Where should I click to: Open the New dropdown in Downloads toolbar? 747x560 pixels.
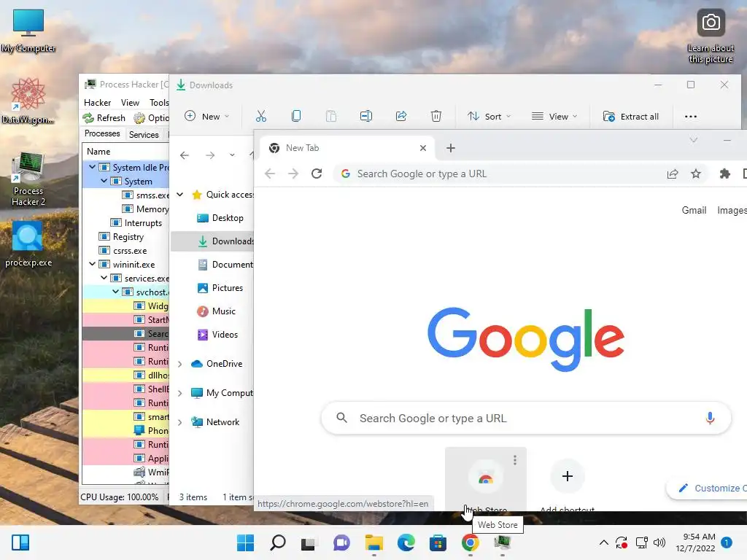pos(207,116)
